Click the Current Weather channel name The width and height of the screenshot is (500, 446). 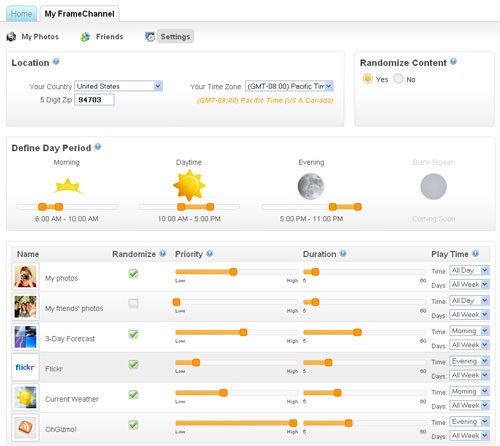click(72, 399)
